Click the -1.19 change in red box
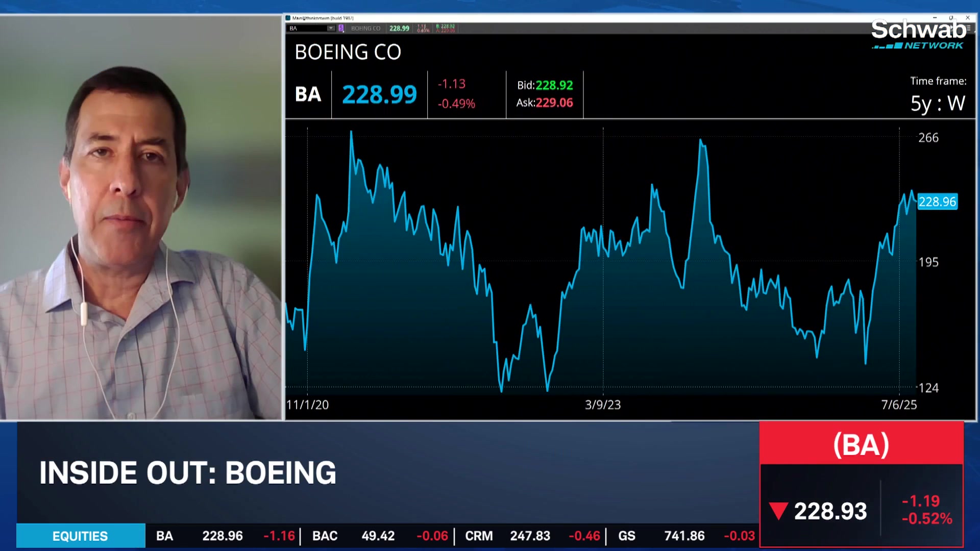This screenshot has height=551, width=980. (921, 501)
